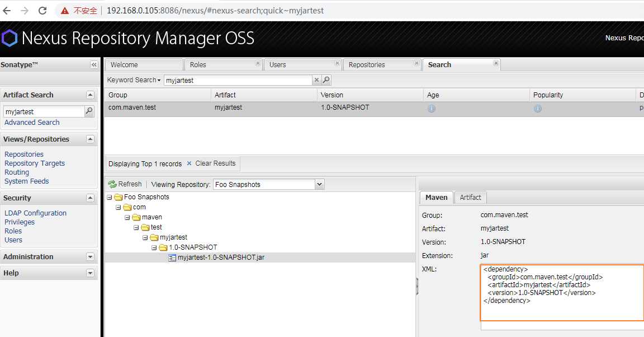Collapse the Views/Repositories panel
The width and height of the screenshot is (644, 337).
click(x=91, y=139)
